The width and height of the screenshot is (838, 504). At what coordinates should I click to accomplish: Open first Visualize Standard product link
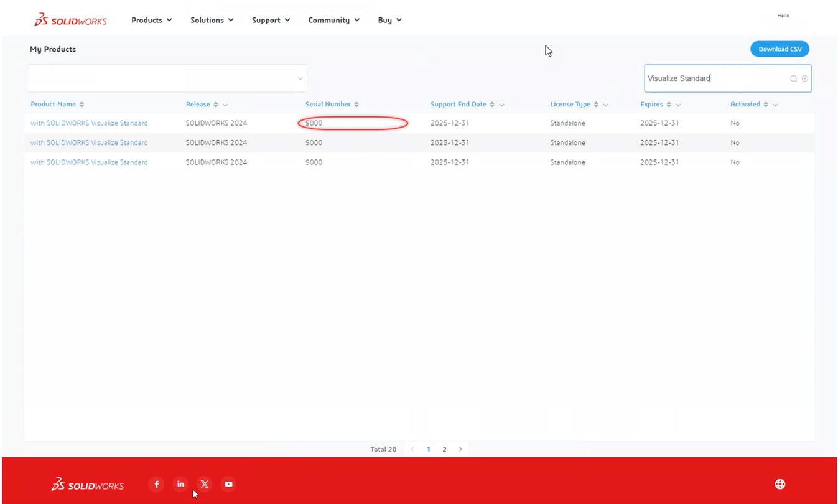89,123
